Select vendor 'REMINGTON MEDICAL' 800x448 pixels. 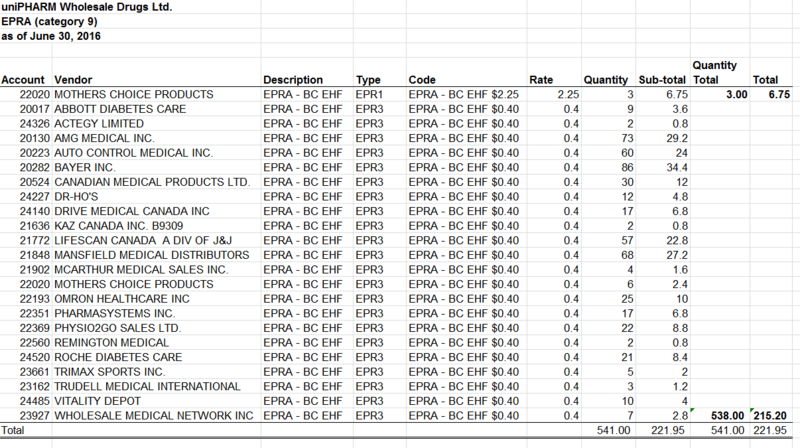[111, 343]
